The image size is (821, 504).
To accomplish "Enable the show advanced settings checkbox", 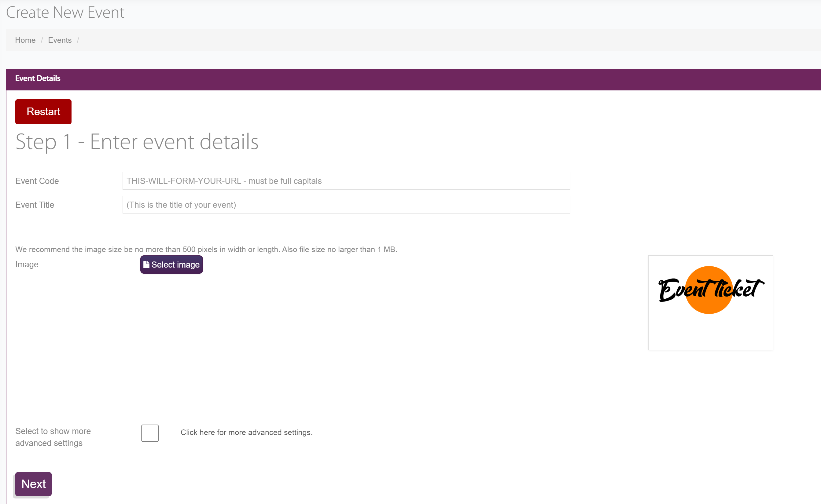I will point(150,433).
